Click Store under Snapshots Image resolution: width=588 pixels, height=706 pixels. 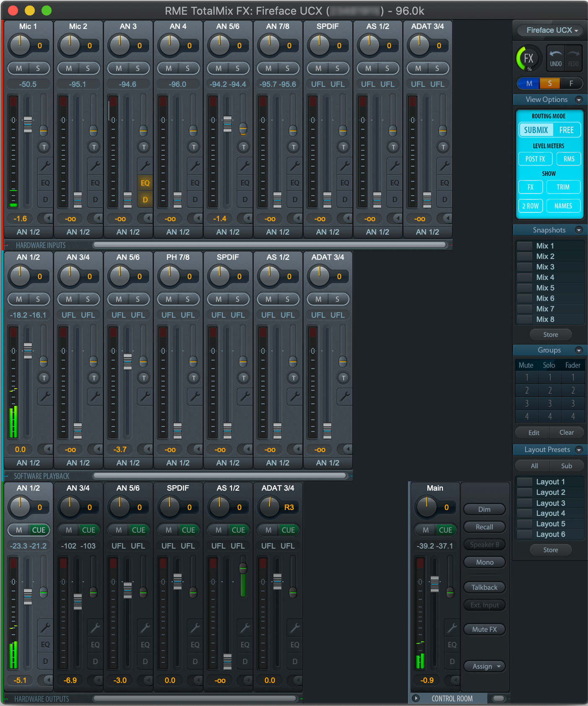(x=550, y=335)
